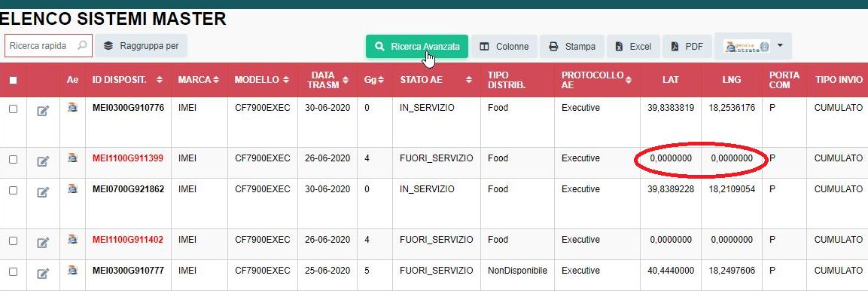Click the Ae column header

click(72, 80)
